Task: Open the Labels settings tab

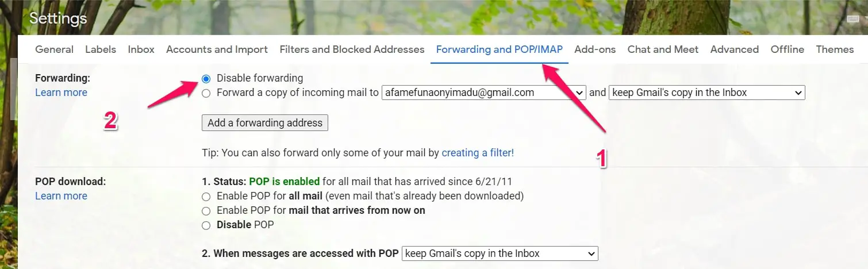Action: [101, 49]
